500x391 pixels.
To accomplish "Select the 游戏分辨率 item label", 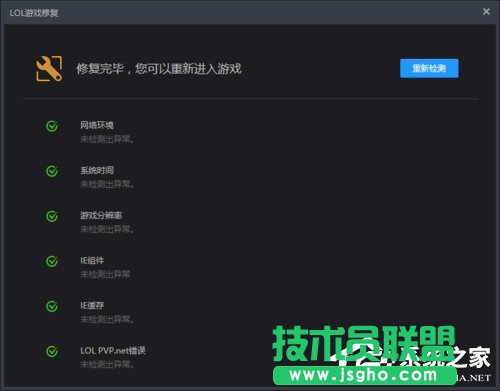I will click(x=101, y=215).
